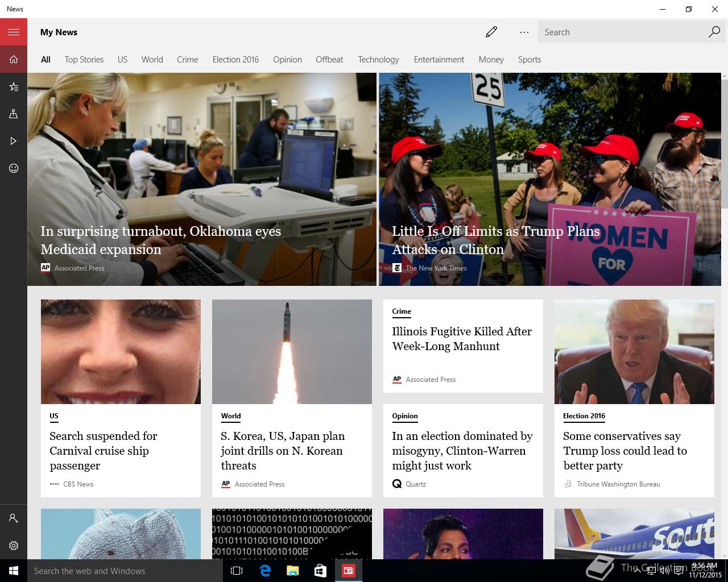Open the Sports tab
The width and height of the screenshot is (728, 582).
click(529, 59)
